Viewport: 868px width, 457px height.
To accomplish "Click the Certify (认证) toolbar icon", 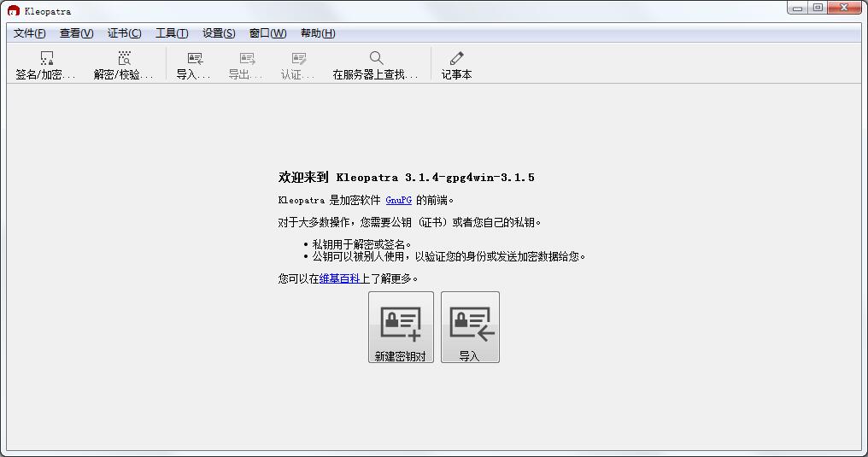I will pyautogui.click(x=299, y=58).
